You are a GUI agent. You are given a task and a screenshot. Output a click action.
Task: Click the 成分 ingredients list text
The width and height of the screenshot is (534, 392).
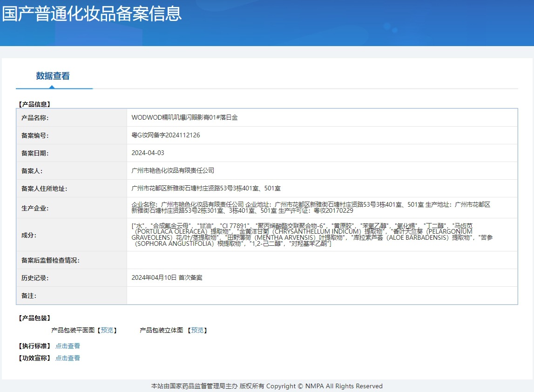pyautogui.click(x=312, y=235)
